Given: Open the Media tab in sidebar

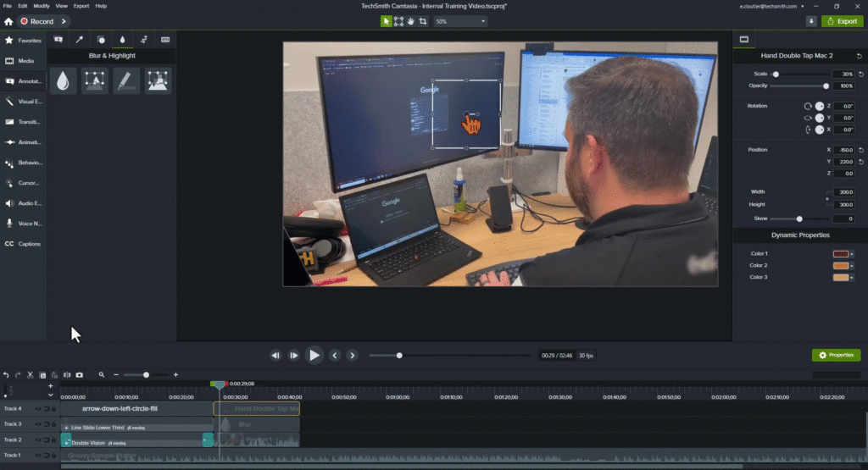Looking at the screenshot, I should (x=23, y=61).
